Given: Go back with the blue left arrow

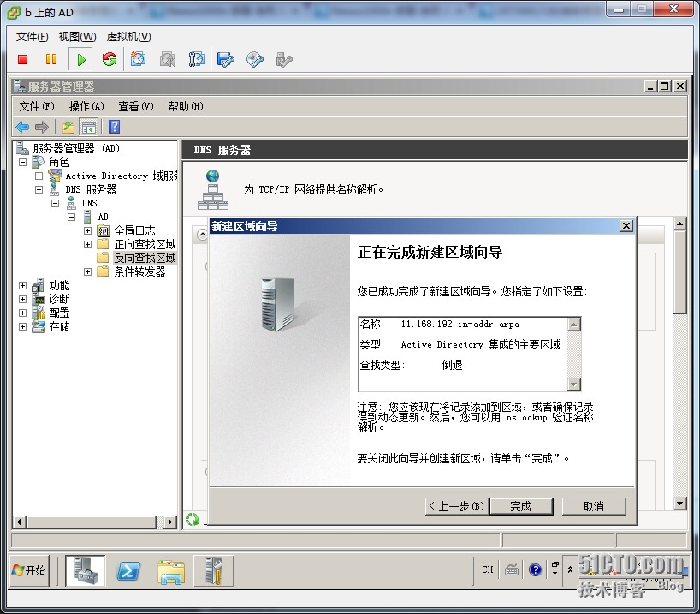Looking at the screenshot, I should pos(22,128).
